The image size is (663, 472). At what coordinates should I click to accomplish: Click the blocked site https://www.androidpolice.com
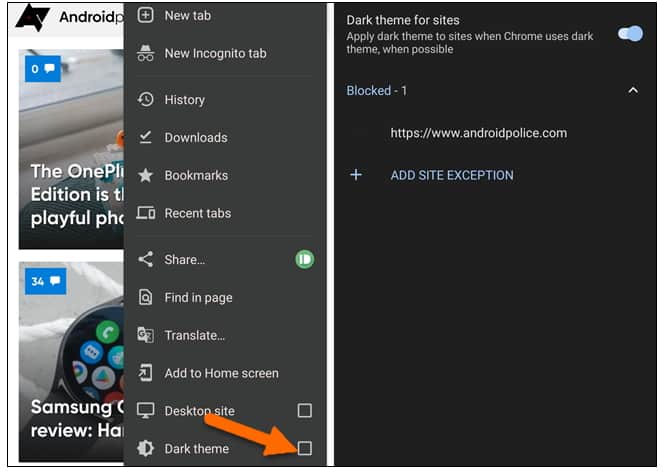(479, 133)
